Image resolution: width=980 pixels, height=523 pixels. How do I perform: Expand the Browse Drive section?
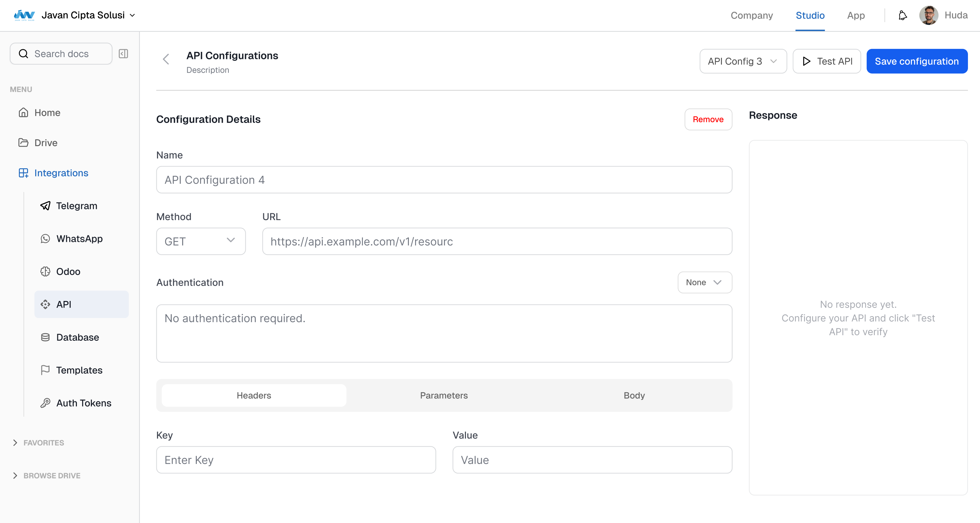(51, 475)
